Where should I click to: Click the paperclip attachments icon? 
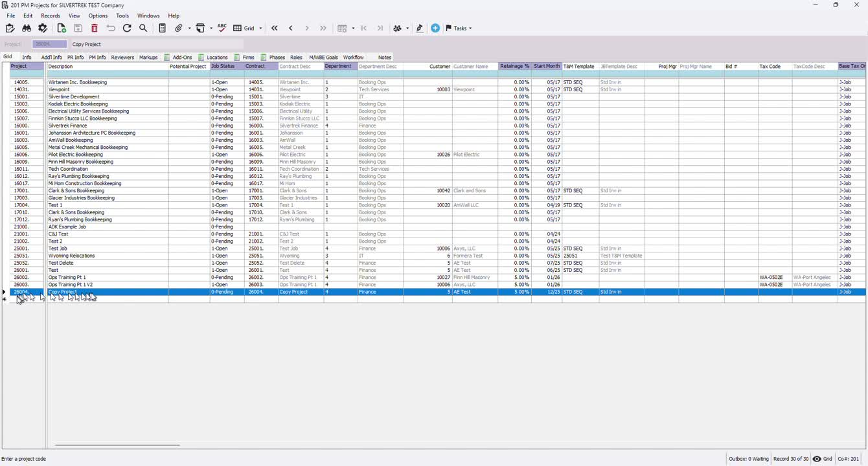179,28
